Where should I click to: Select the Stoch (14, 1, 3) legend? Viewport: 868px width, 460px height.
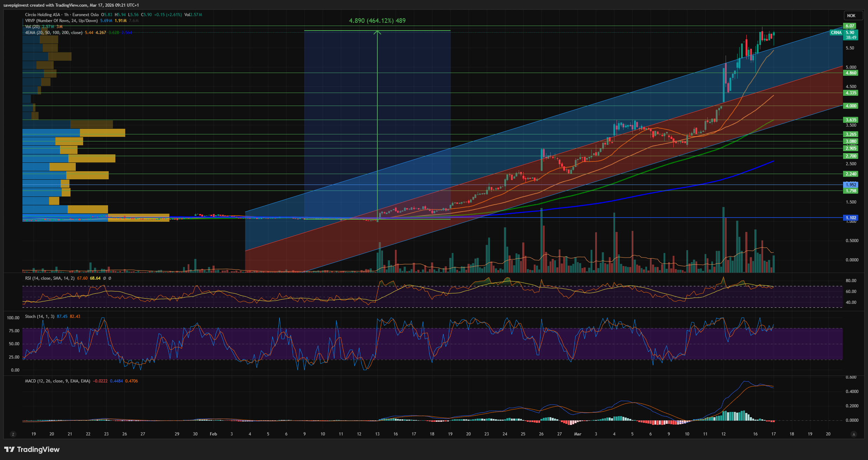pyautogui.click(x=40, y=316)
